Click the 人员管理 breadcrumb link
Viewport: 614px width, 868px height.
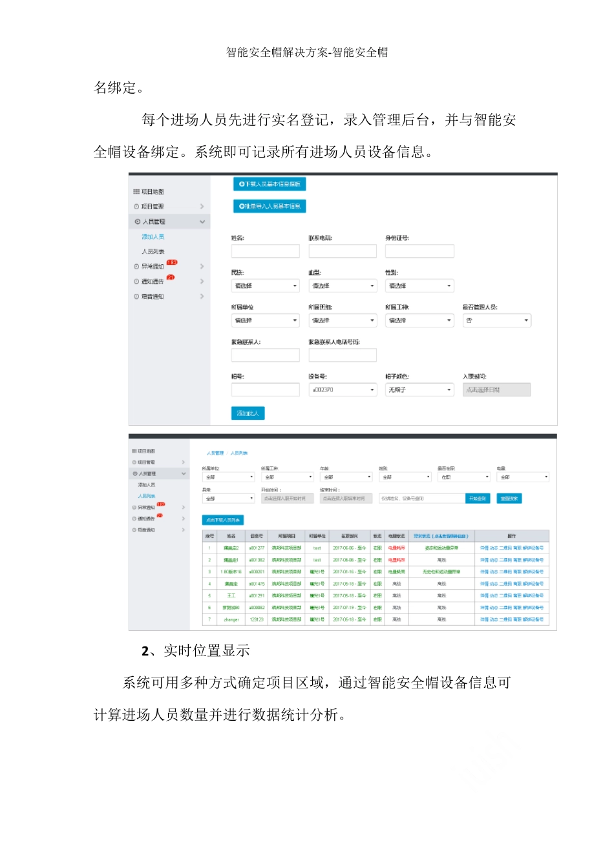tap(215, 453)
